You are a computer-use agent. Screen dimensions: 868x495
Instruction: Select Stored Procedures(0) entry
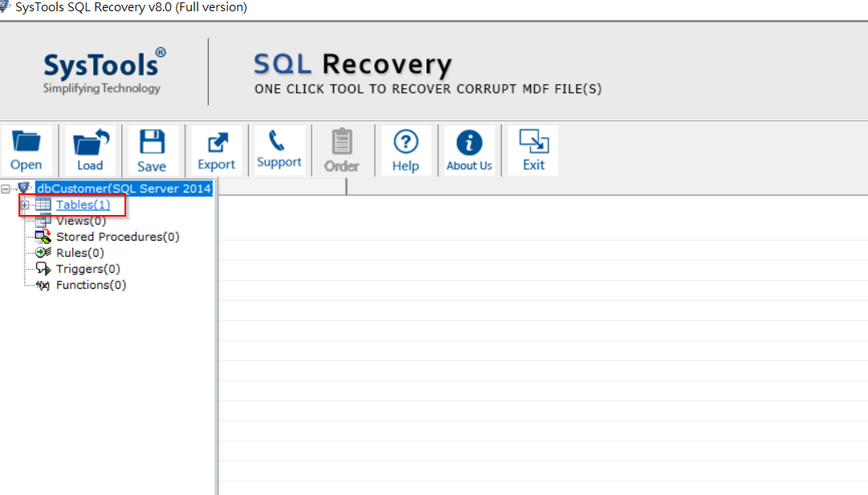click(x=117, y=237)
